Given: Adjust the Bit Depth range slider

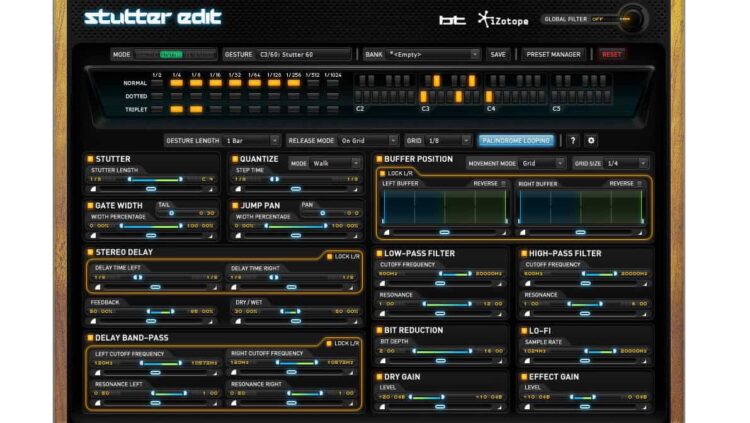Looking at the screenshot, I should pos(442,351).
